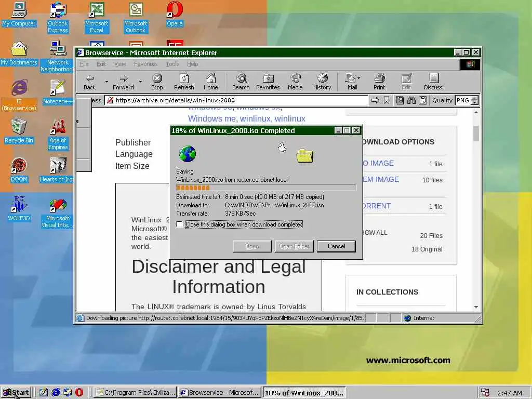Select the Microsoft Excel desktop icon
This screenshot has width=532, height=399.
click(97, 18)
